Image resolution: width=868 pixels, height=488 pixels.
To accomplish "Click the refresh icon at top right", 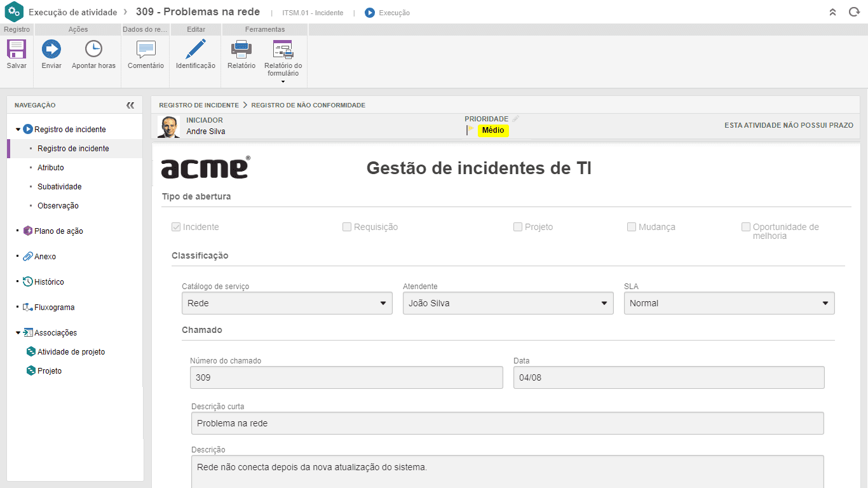I will click(854, 12).
